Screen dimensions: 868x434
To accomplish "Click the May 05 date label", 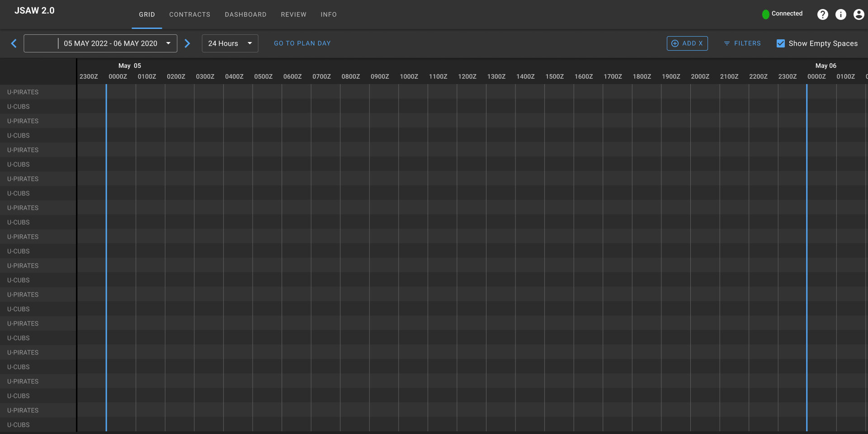I will pos(130,66).
